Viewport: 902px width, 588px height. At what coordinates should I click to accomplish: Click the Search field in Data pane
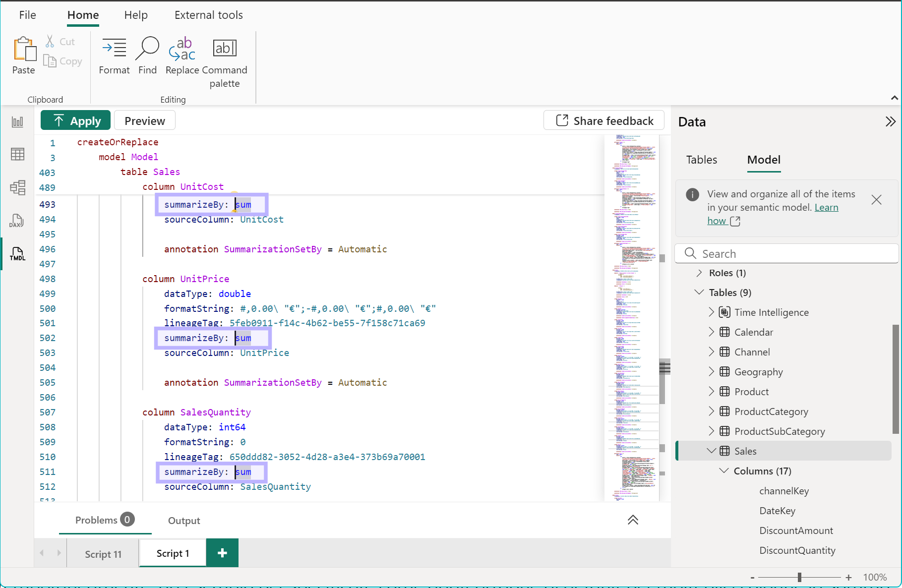click(787, 254)
